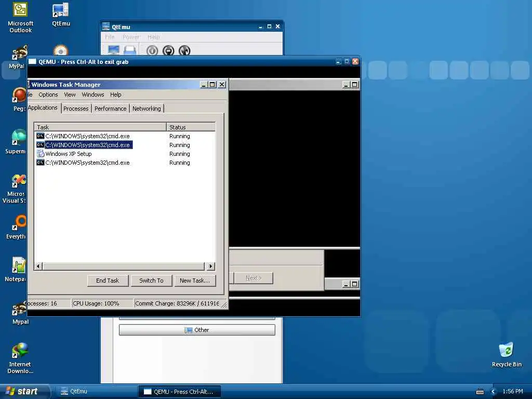Click Running status of Windows XP Setup
Image resolution: width=532 pixels, height=399 pixels.
[180, 154]
